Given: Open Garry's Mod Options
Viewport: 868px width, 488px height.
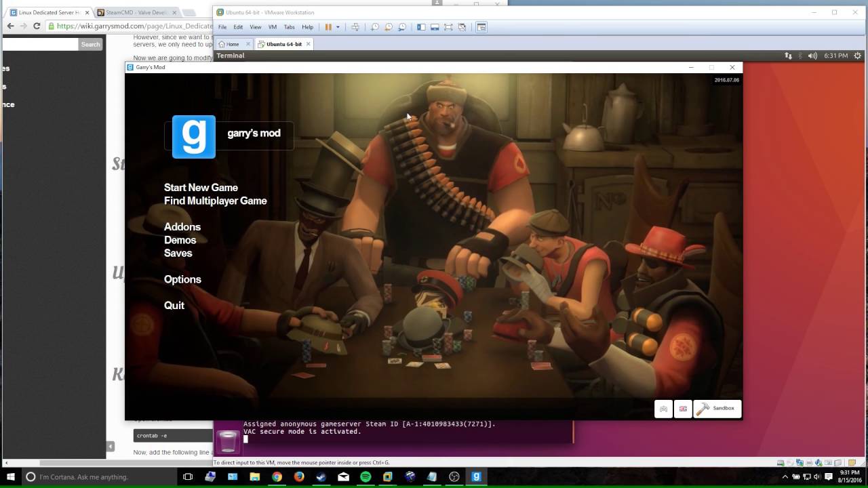Looking at the screenshot, I should point(182,279).
